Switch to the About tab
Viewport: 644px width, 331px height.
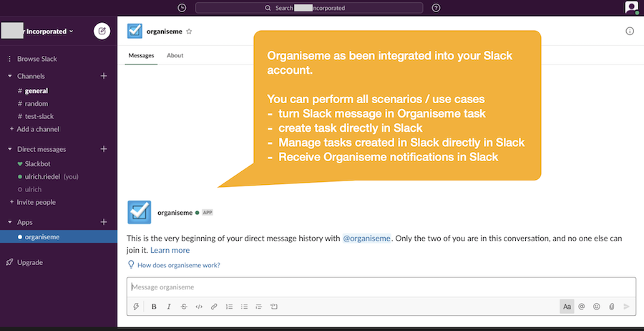pos(175,55)
